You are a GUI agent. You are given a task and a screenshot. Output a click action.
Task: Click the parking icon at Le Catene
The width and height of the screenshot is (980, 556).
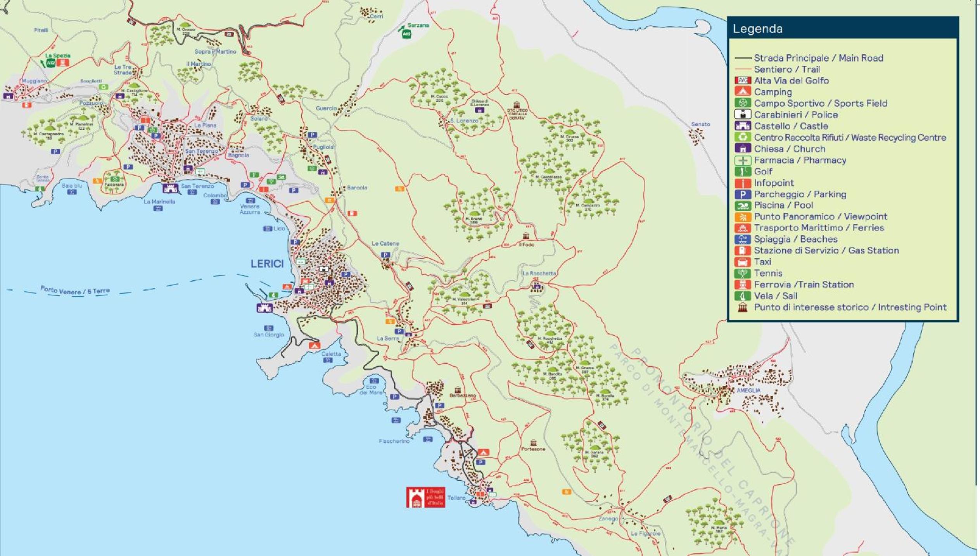tap(385, 255)
